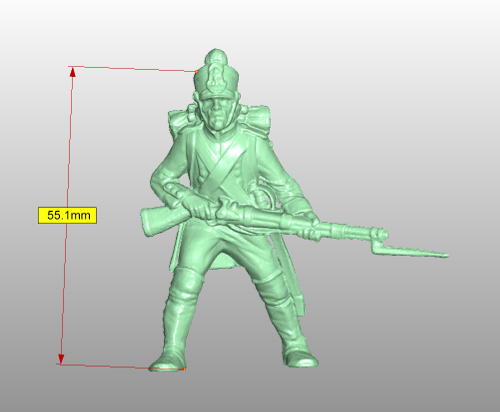This screenshot has width=500, height=412.
Task: Pick the tip of the bayonet blade
Action: coord(446,256)
